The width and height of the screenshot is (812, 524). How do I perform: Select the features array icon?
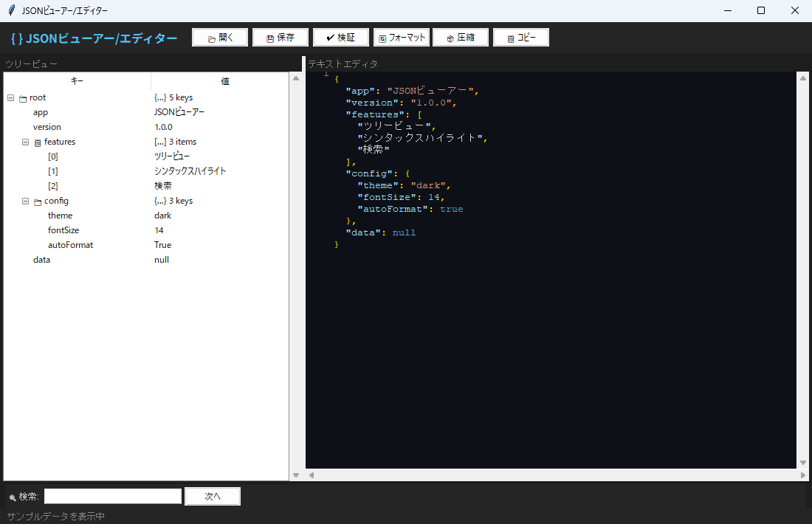38,143
